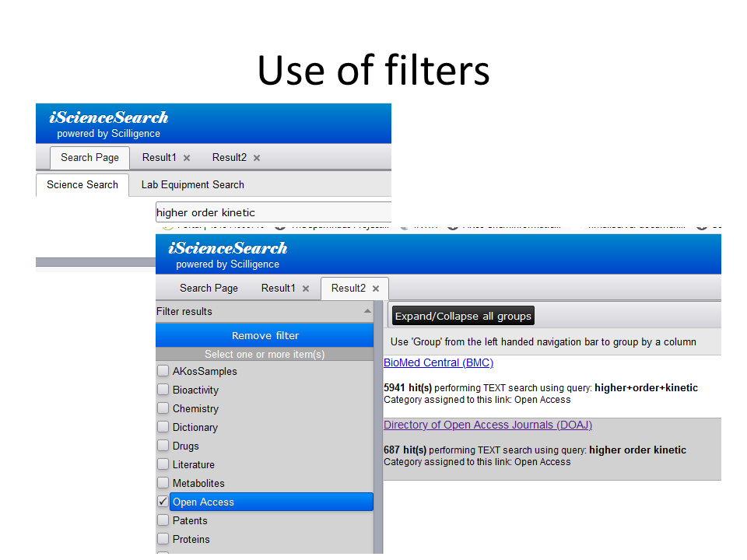Close Result2 tab in the back window
This screenshot has height=560, width=747.
click(x=257, y=158)
